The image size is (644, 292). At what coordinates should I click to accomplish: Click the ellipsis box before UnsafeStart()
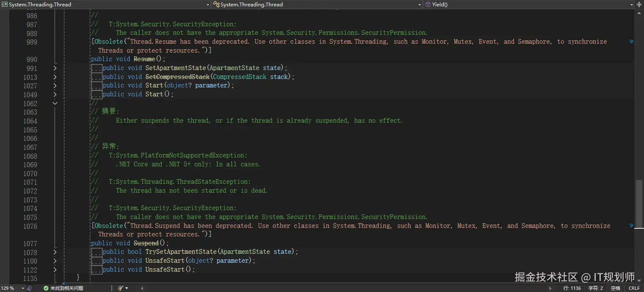(x=97, y=270)
